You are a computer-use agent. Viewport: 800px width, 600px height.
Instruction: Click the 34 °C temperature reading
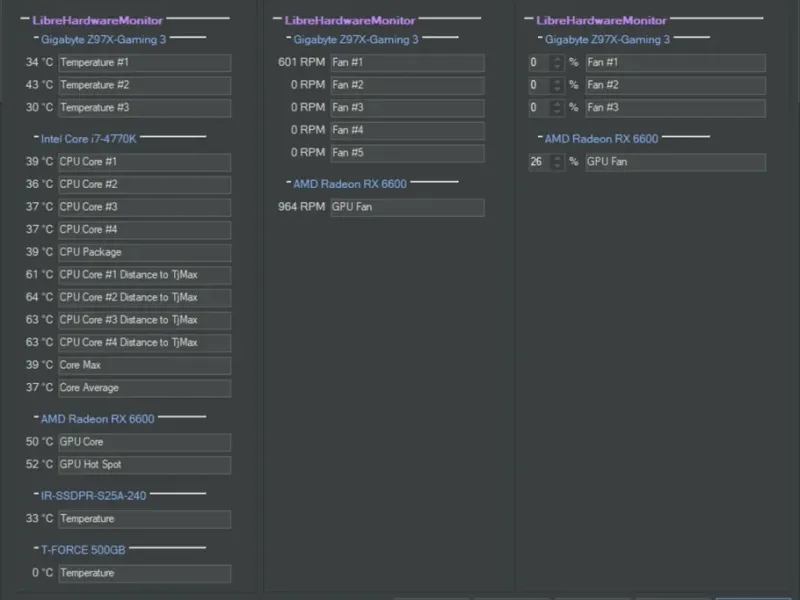click(x=39, y=62)
